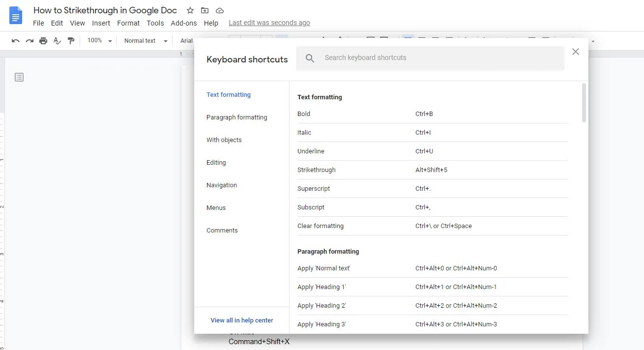Click the Underline shortcut row

433,151
